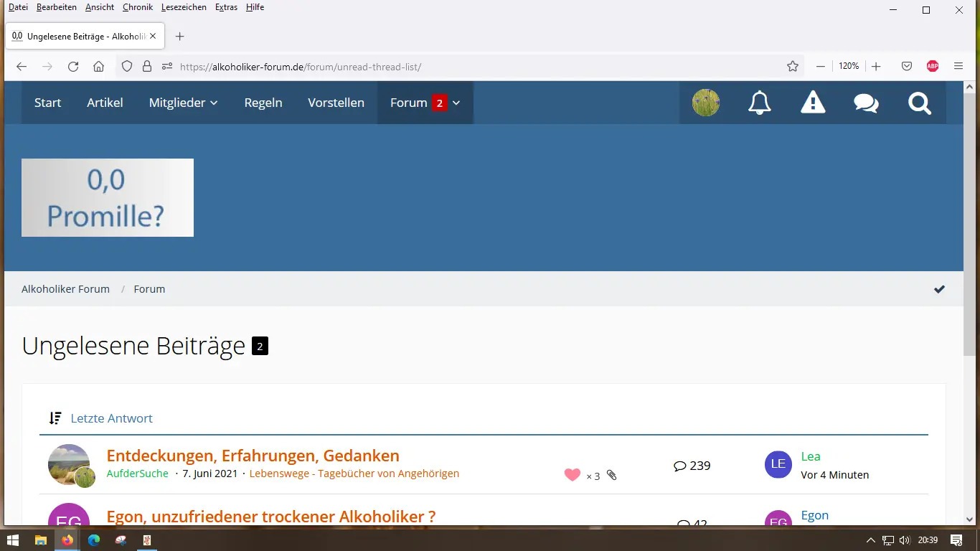The width and height of the screenshot is (980, 551).
Task: Open the conversations speech bubbles icon
Action: pos(866,103)
